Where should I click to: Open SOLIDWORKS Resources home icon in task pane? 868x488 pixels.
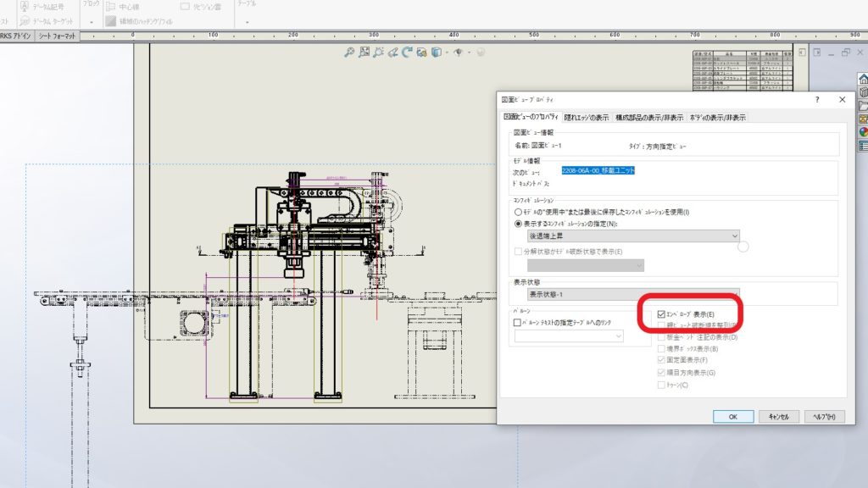point(864,78)
